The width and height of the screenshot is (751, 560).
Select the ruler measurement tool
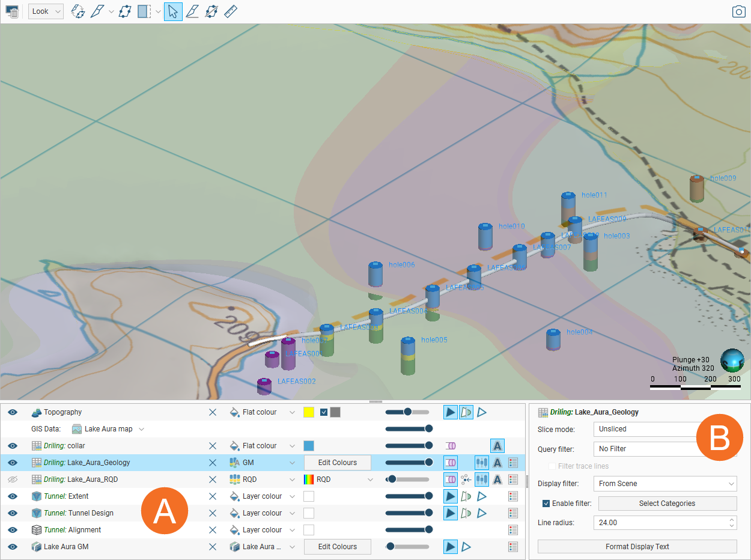pyautogui.click(x=231, y=11)
